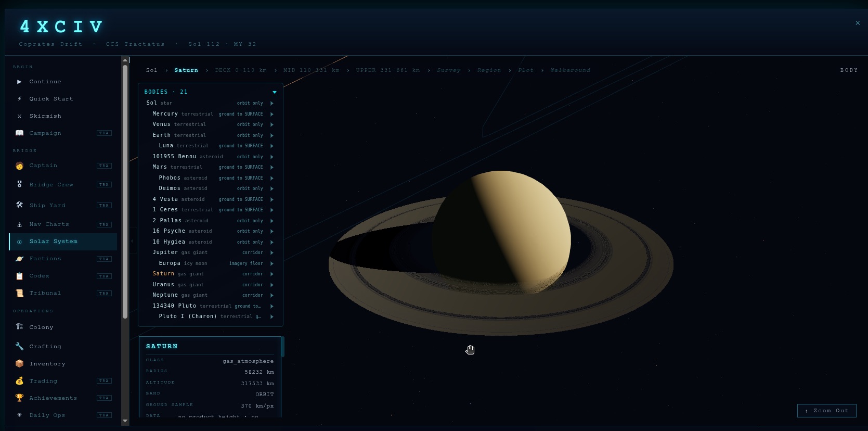Screen dimensions: 868x431
Task: Expand the Neptune row arrow
Action: coord(272,295)
